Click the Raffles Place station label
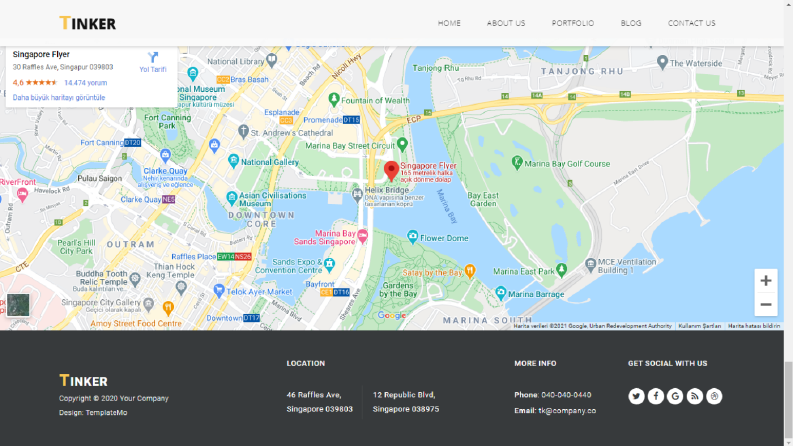The height and width of the screenshot is (446, 793). click(x=211, y=256)
